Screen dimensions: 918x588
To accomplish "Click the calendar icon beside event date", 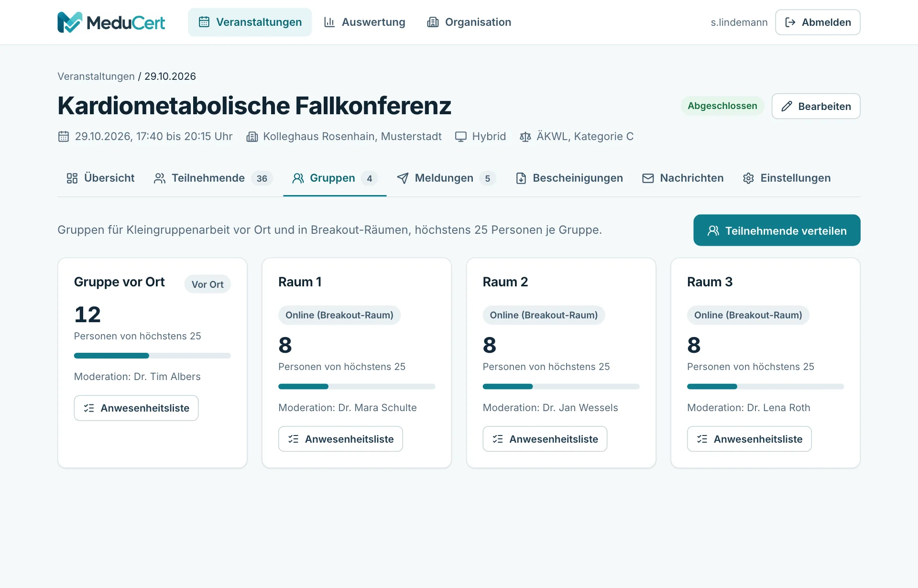I will tap(64, 137).
